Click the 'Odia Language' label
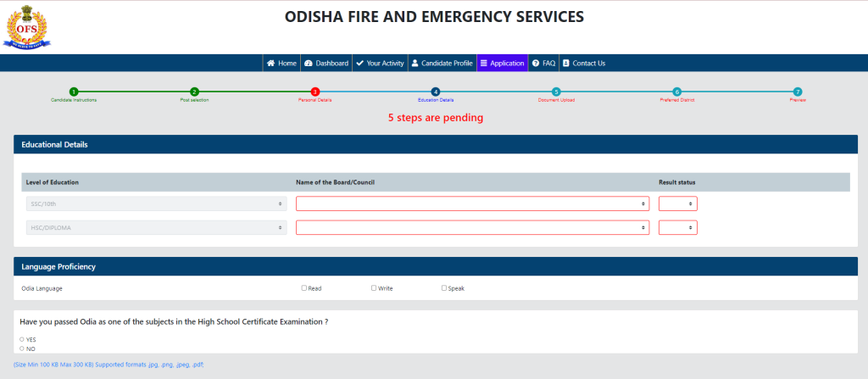 pyautogui.click(x=42, y=288)
